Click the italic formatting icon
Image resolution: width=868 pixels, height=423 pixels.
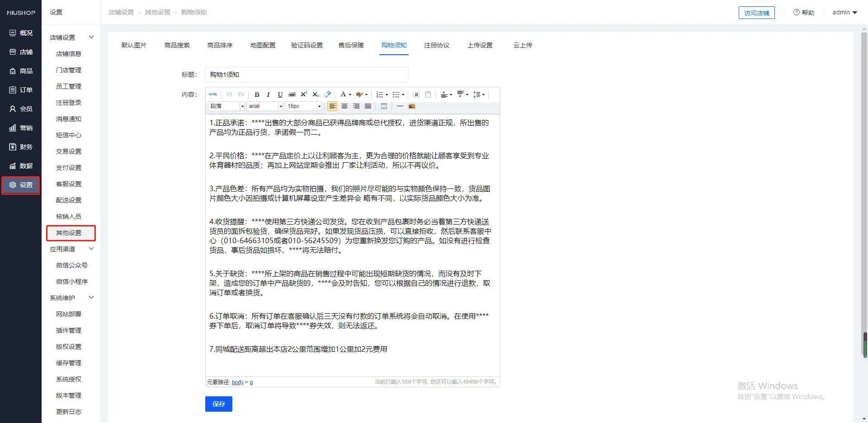point(268,94)
